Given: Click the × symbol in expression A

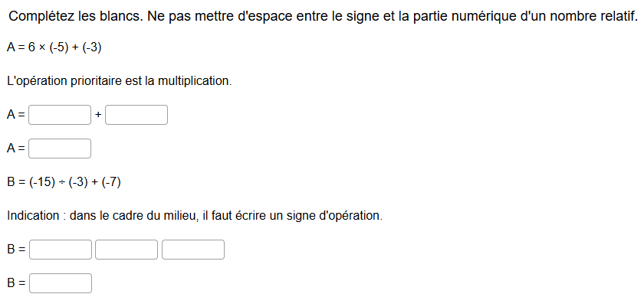Looking at the screenshot, I should [42, 48].
